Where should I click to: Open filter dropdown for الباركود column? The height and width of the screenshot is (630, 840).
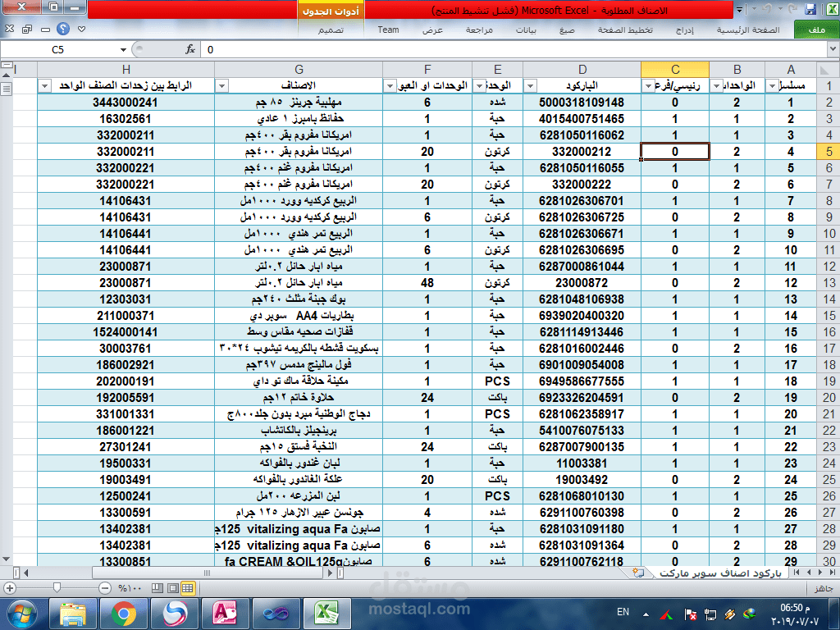click(530, 85)
